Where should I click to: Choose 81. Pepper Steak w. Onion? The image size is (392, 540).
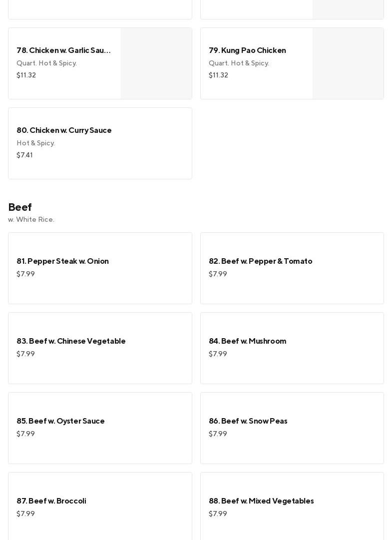[62, 261]
